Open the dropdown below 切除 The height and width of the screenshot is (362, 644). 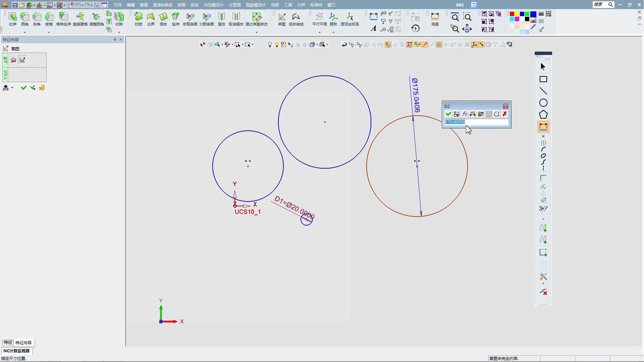119,33
